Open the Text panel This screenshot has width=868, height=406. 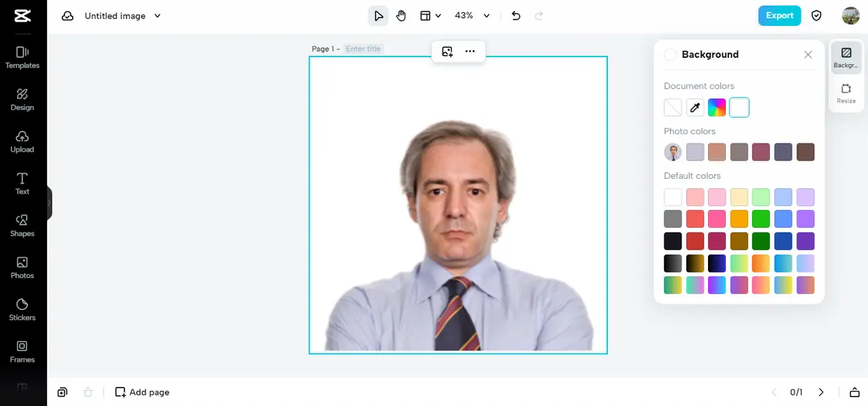click(x=22, y=184)
